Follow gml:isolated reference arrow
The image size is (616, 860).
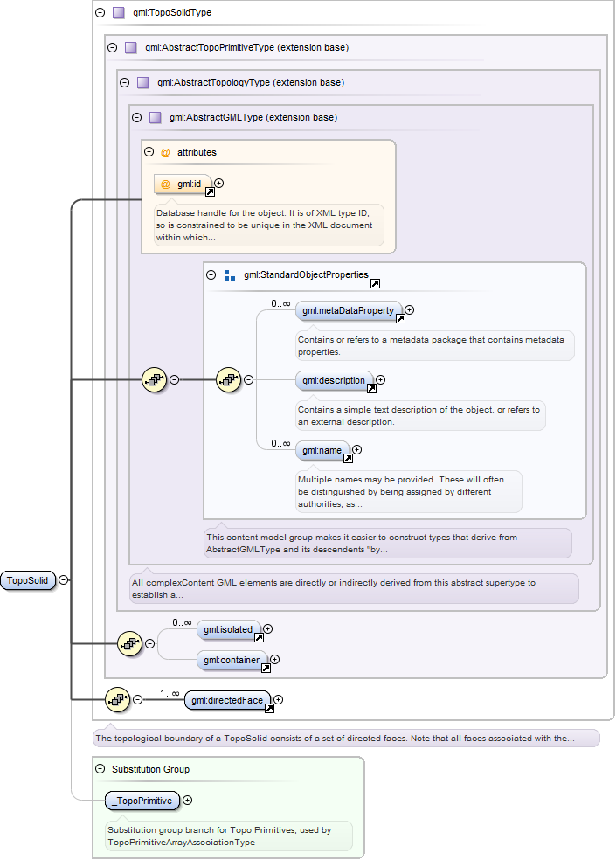click(x=259, y=637)
